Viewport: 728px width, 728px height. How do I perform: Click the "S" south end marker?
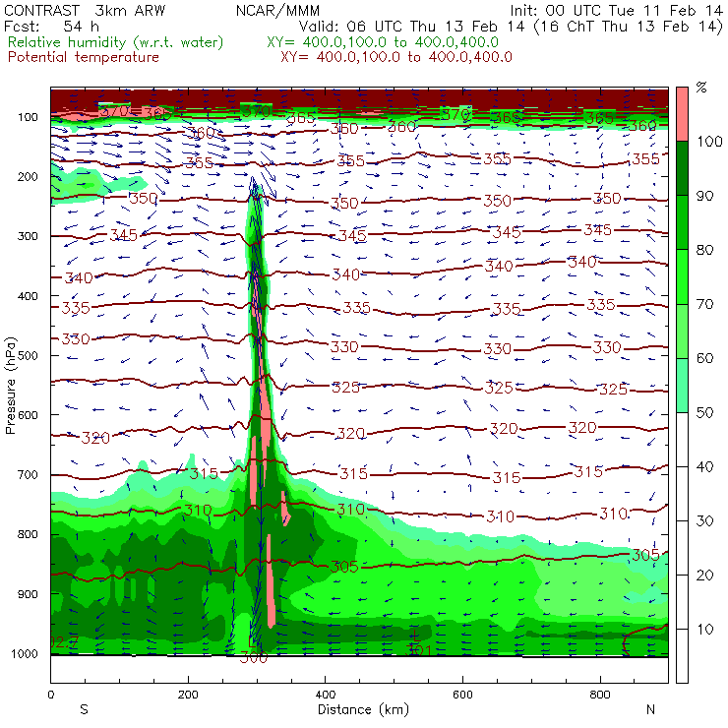click(x=84, y=709)
